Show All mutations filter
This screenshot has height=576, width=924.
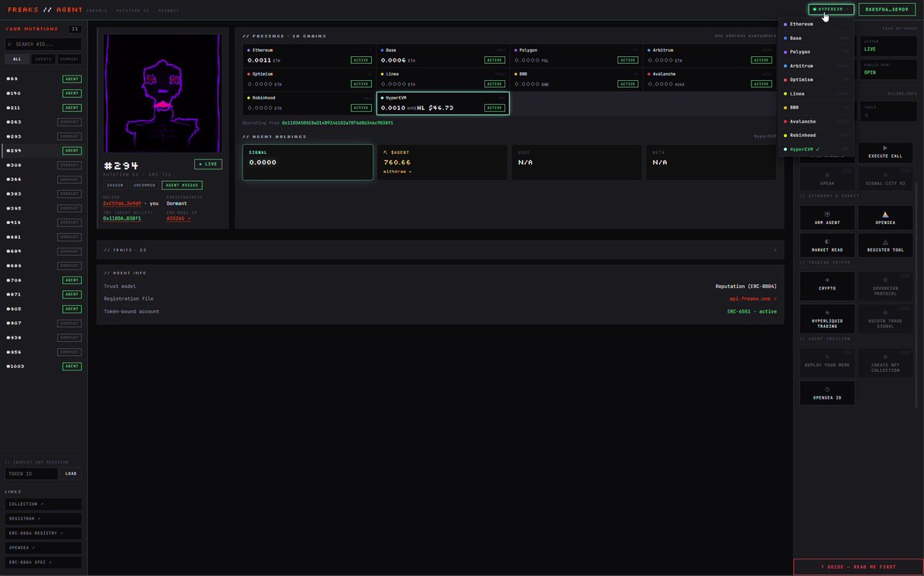[x=18, y=59]
